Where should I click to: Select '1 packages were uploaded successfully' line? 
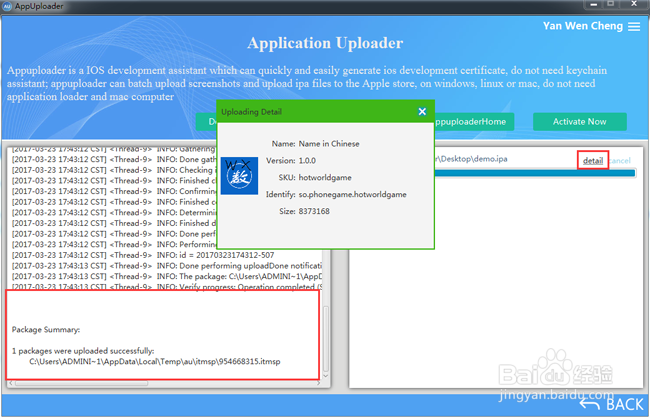tap(83, 351)
